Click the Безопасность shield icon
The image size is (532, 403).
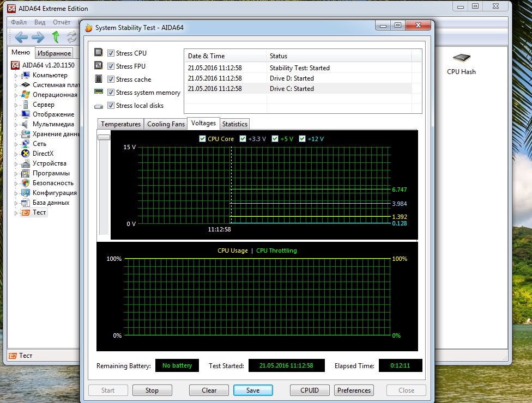click(x=25, y=183)
